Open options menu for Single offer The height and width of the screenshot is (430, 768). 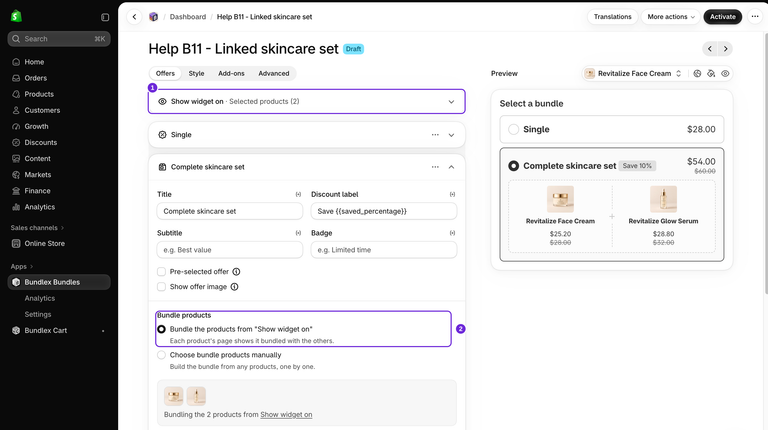point(435,135)
